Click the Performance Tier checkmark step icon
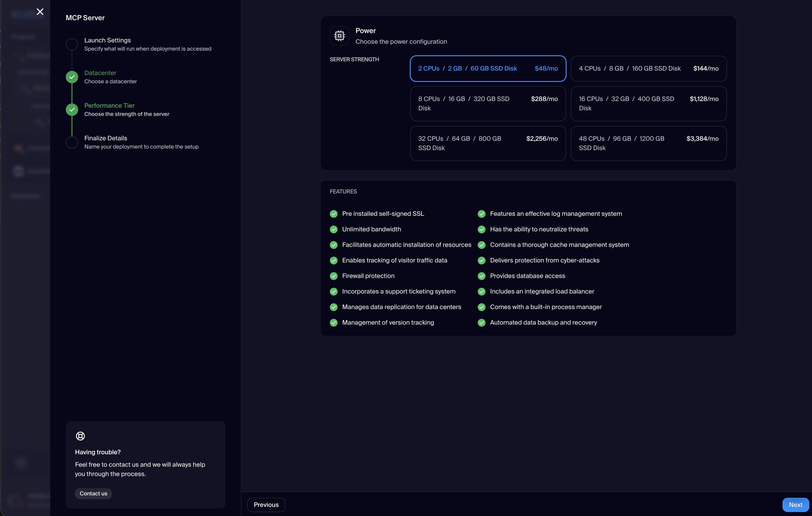The width and height of the screenshot is (812, 516). coord(72,109)
